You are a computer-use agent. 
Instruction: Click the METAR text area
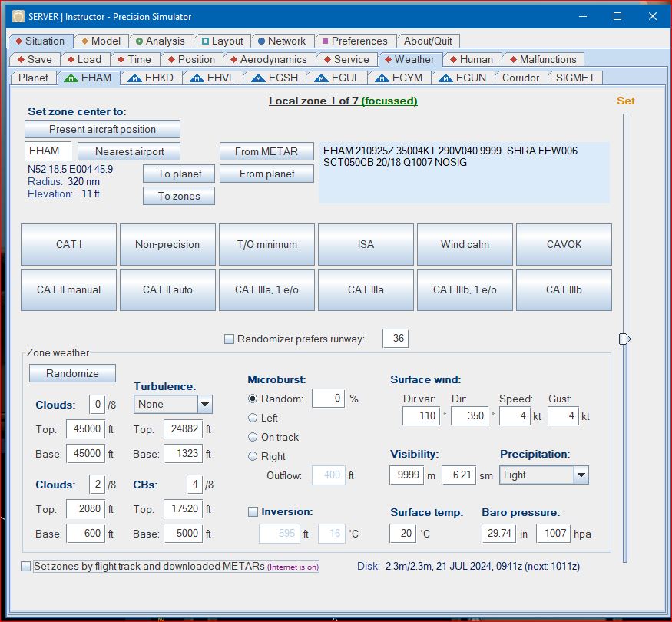pyautogui.click(x=464, y=173)
